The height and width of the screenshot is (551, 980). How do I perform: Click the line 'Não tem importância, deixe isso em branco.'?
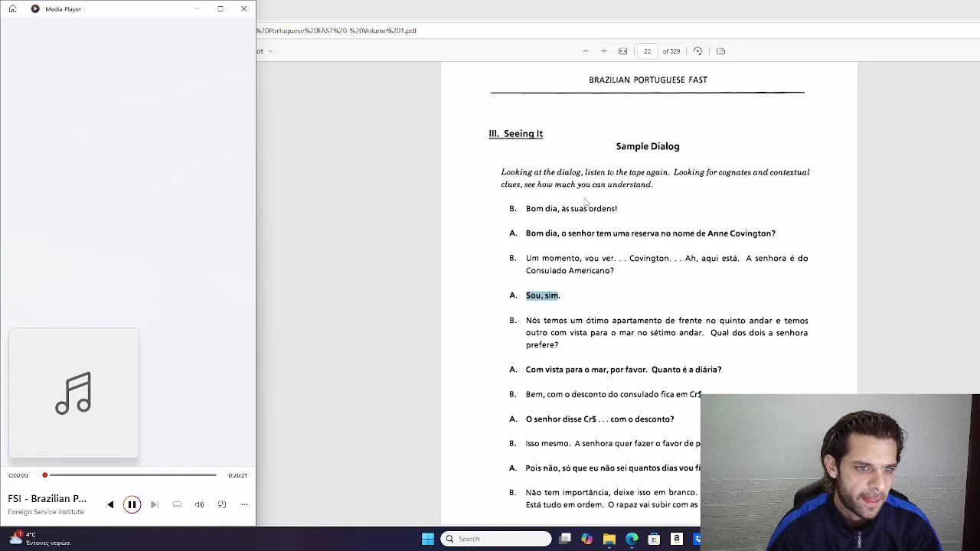[x=611, y=493]
